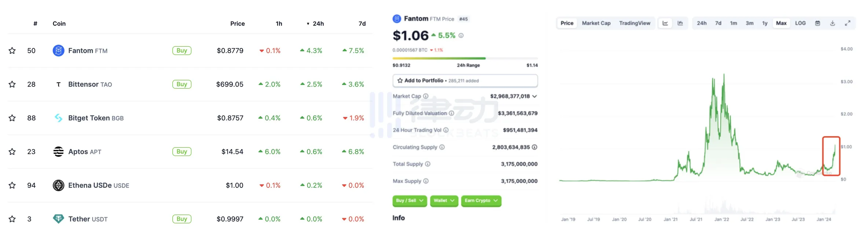Click Add to Portfolio button
The image size is (868, 230).
click(x=465, y=81)
